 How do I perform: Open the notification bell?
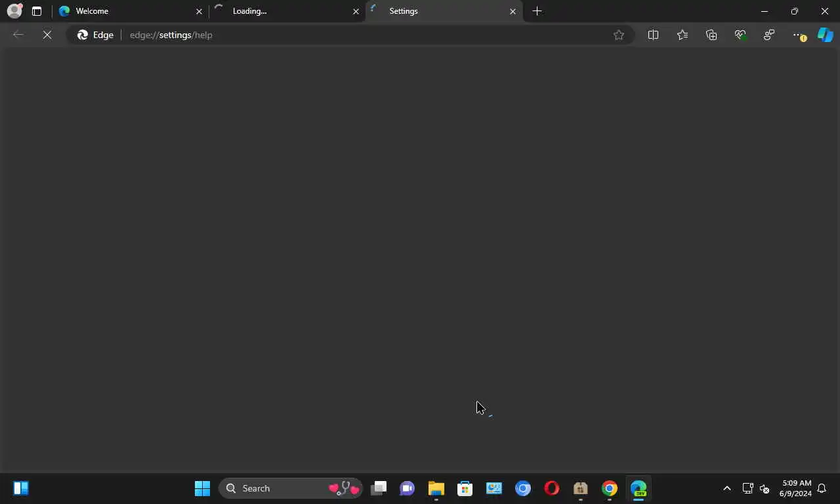[822, 488]
